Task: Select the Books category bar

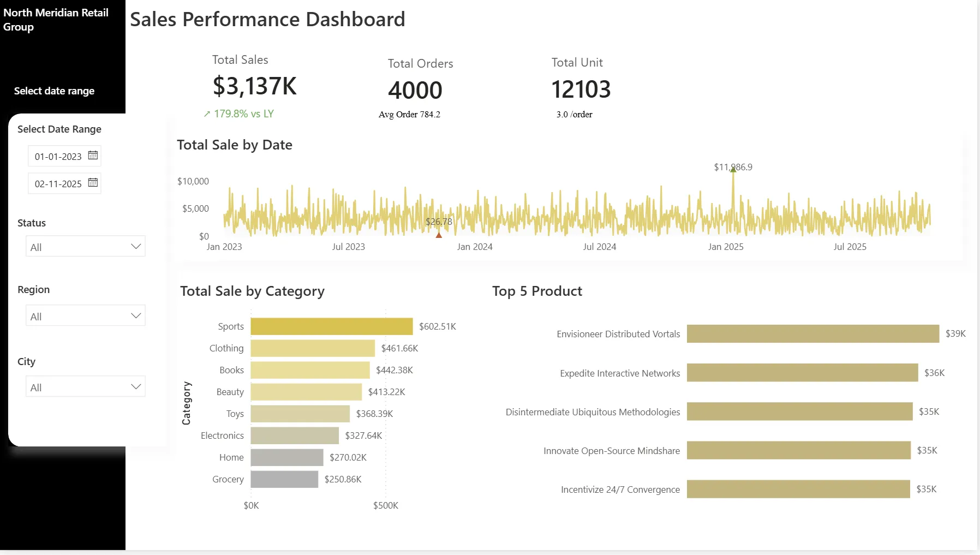Action: click(x=310, y=370)
